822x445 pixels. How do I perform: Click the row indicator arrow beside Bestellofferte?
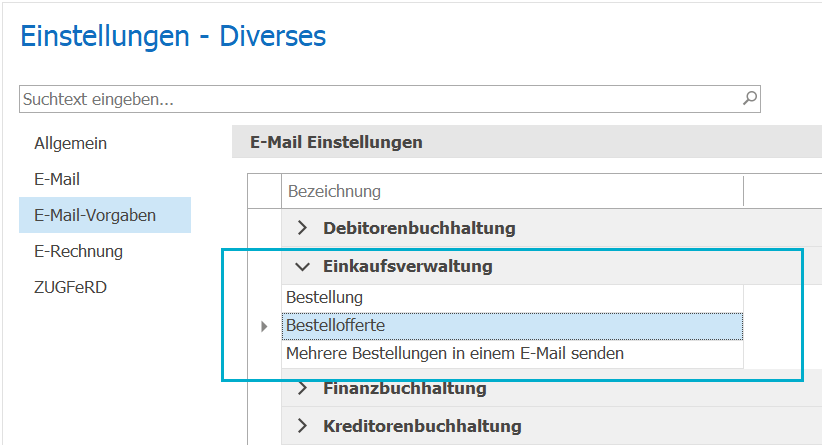pyautogui.click(x=264, y=327)
